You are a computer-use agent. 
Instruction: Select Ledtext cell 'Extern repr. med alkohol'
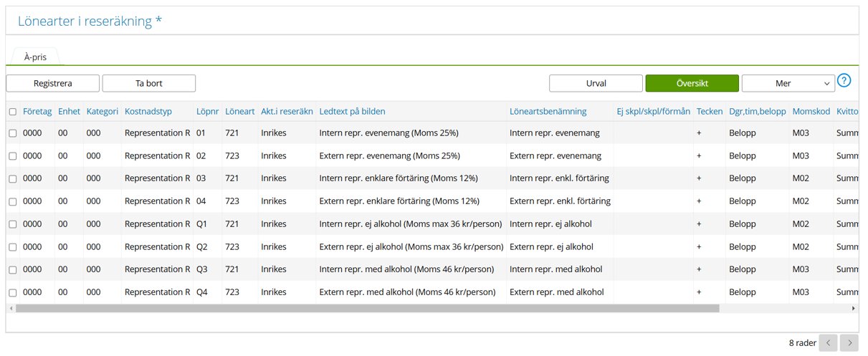tap(407, 292)
